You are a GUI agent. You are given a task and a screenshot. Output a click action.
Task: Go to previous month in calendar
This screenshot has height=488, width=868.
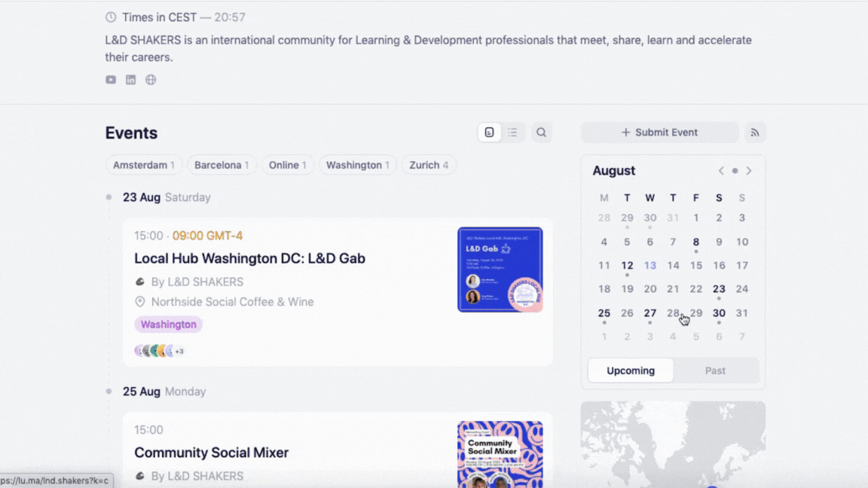(721, 171)
